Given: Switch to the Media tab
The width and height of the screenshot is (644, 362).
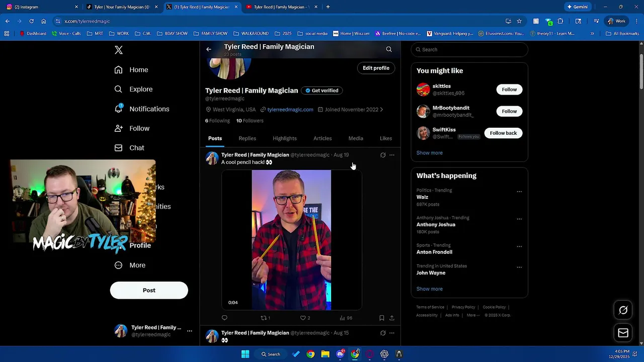Looking at the screenshot, I should pyautogui.click(x=356, y=138).
